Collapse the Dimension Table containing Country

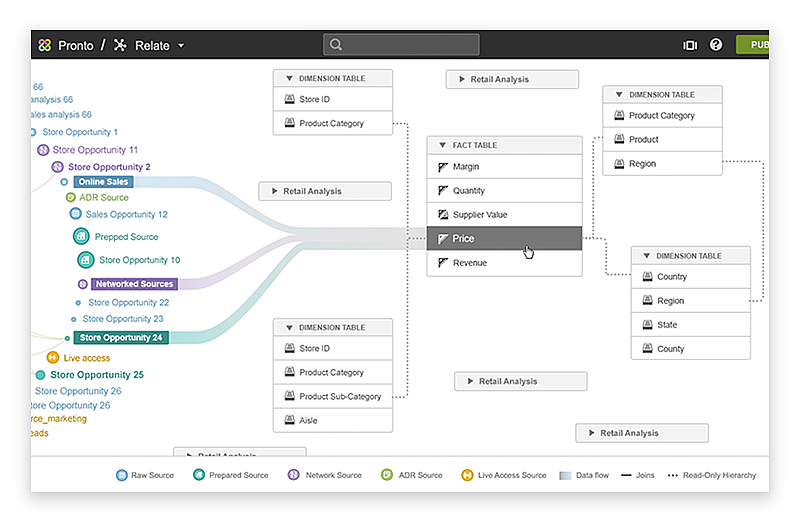pyautogui.click(x=645, y=256)
